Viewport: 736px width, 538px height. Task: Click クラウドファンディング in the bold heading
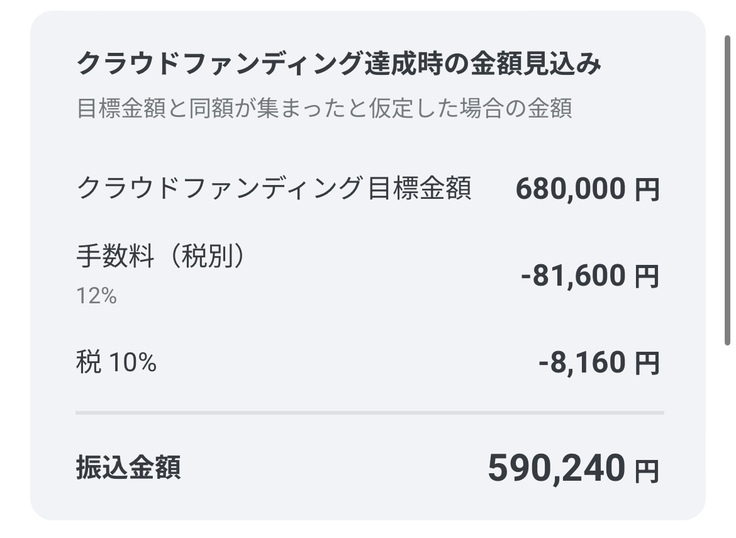[218, 65]
